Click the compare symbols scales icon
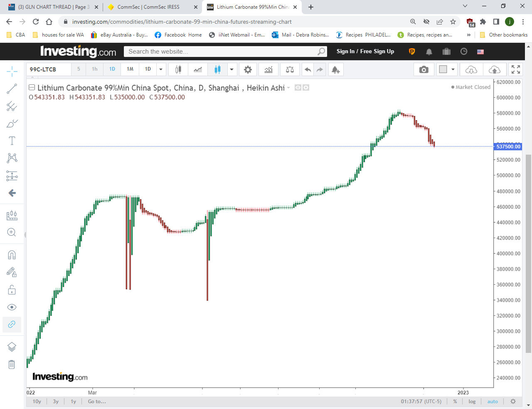The height and width of the screenshot is (409, 532). pyautogui.click(x=290, y=69)
